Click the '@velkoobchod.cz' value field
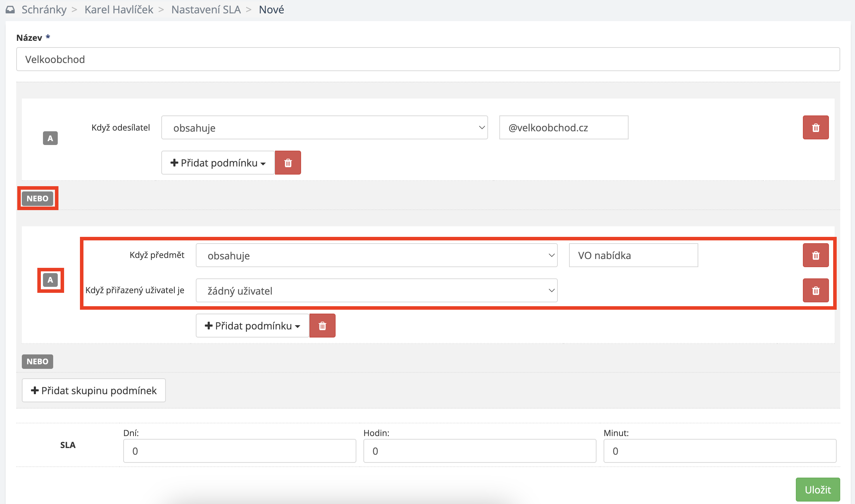This screenshot has height=504, width=855. click(563, 127)
